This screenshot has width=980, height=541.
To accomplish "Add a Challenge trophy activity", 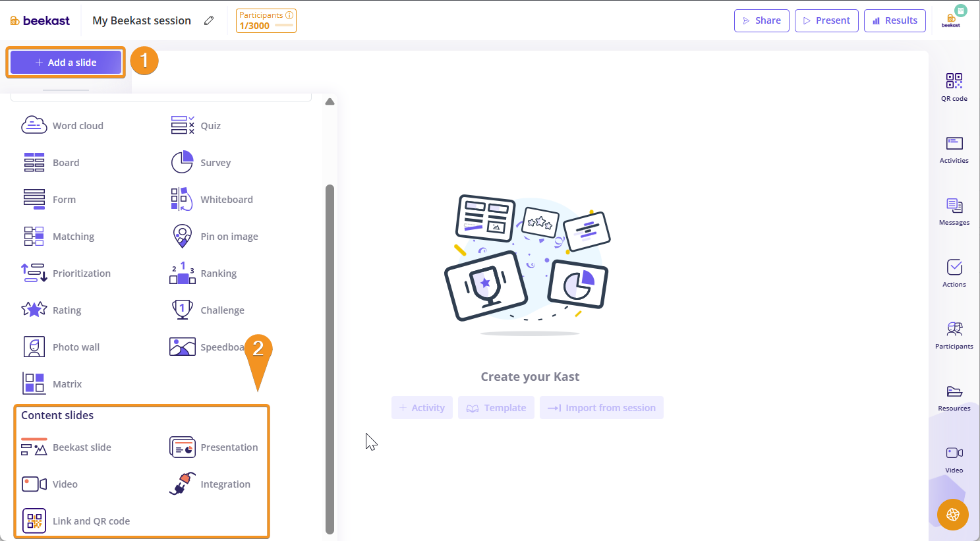I will 182,310.
